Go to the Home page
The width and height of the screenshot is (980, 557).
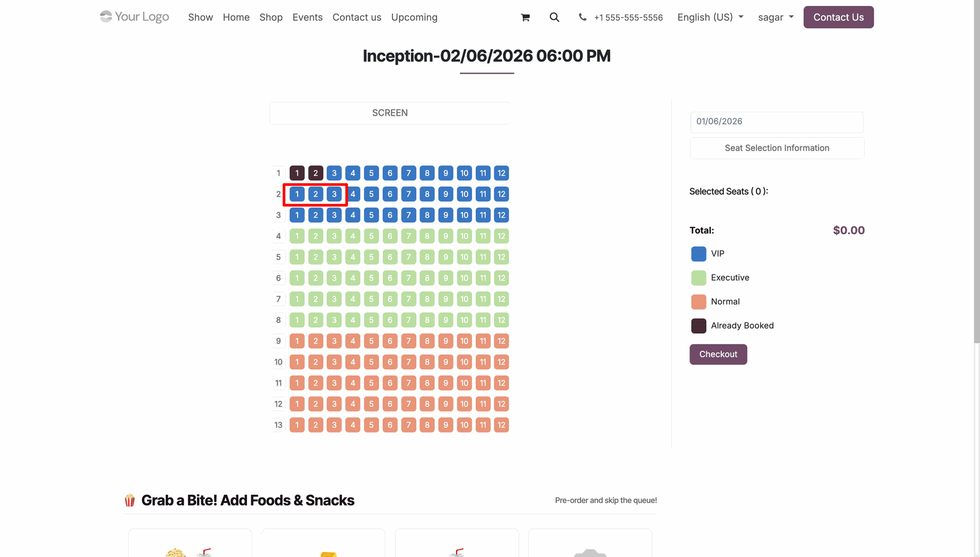(x=236, y=17)
